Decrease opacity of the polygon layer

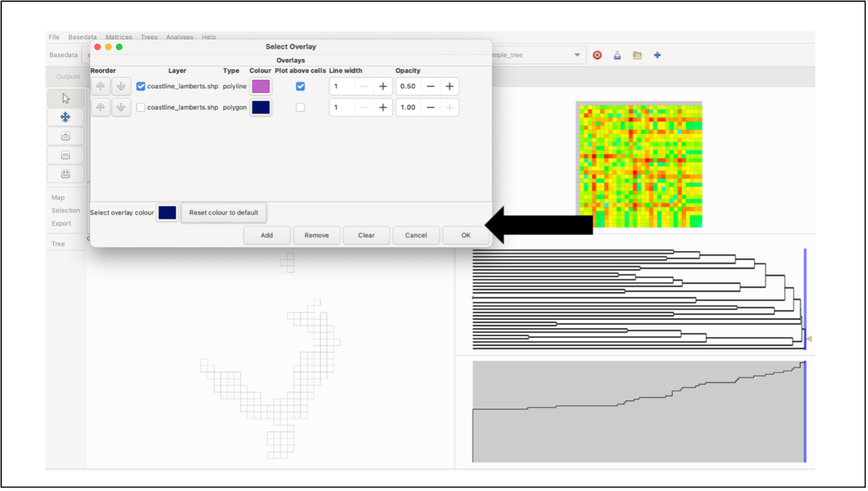431,108
